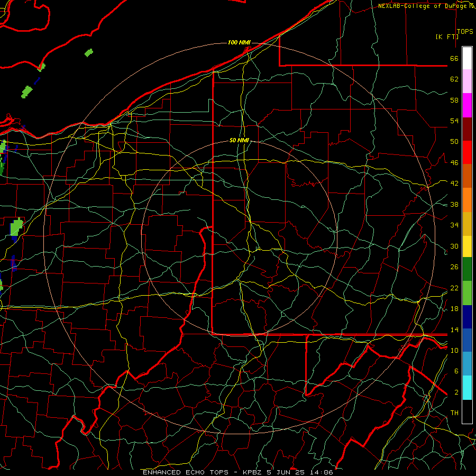Click the legend value 50
Viewport: 476px width, 476px height.
(454, 142)
